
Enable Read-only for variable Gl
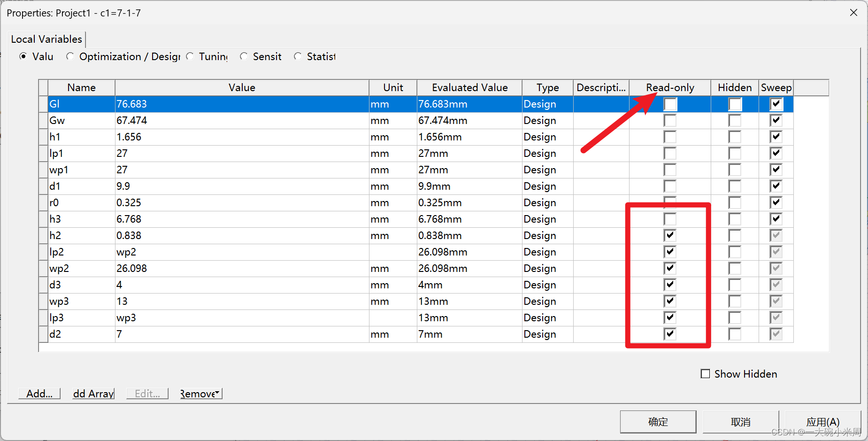point(670,104)
